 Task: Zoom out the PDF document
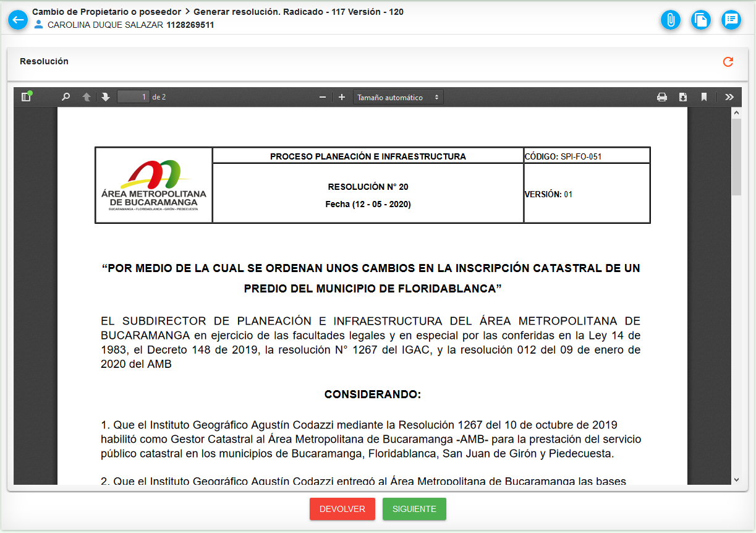322,97
